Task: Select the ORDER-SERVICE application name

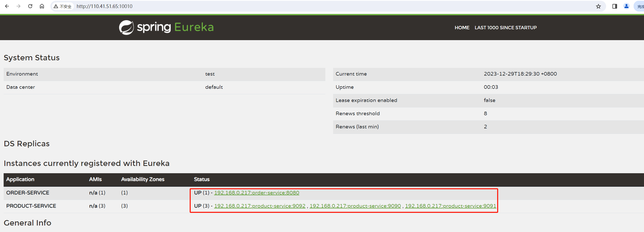Action: point(28,193)
